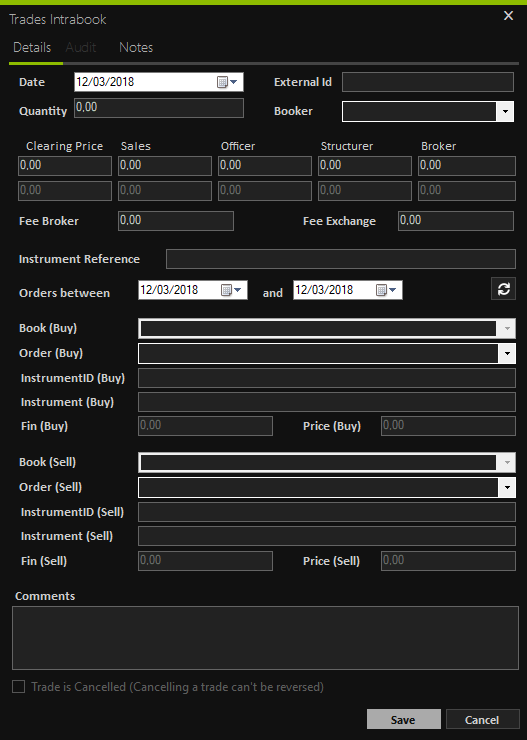Tick the Trade is Cancelled checkbox
The width and height of the screenshot is (527, 740).
click(x=18, y=687)
